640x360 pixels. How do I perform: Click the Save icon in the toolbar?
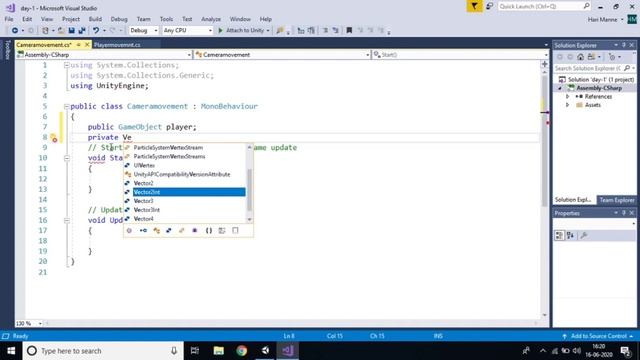(x=71, y=31)
